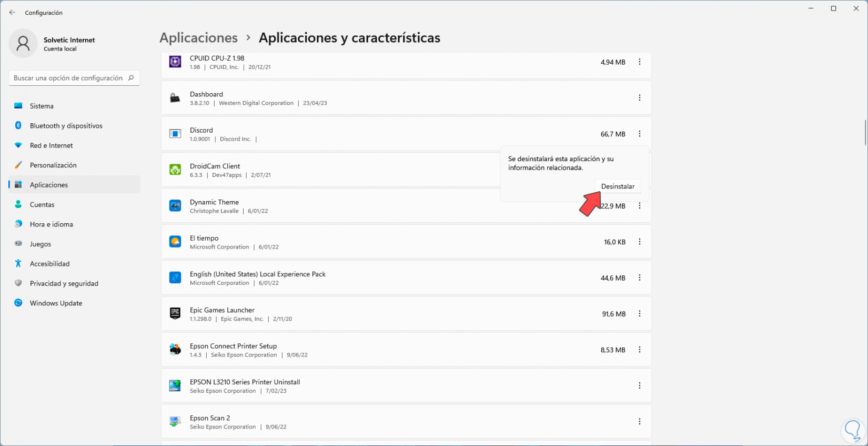
Task: Select Privacidad y seguridad in sidebar
Action: click(64, 283)
